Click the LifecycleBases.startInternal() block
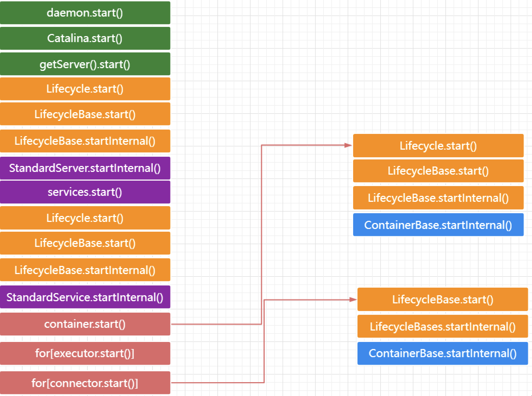The height and width of the screenshot is (396, 532). pos(442,326)
